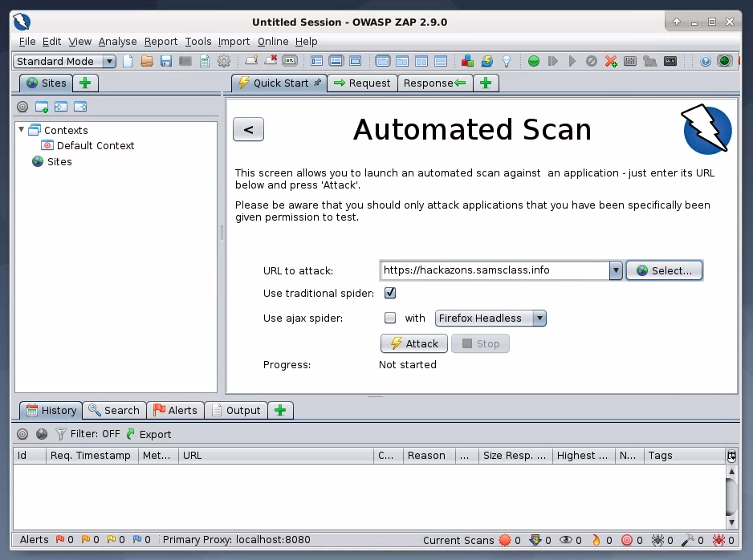Open the File menu
The width and height of the screenshot is (753, 560).
tap(27, 41)
